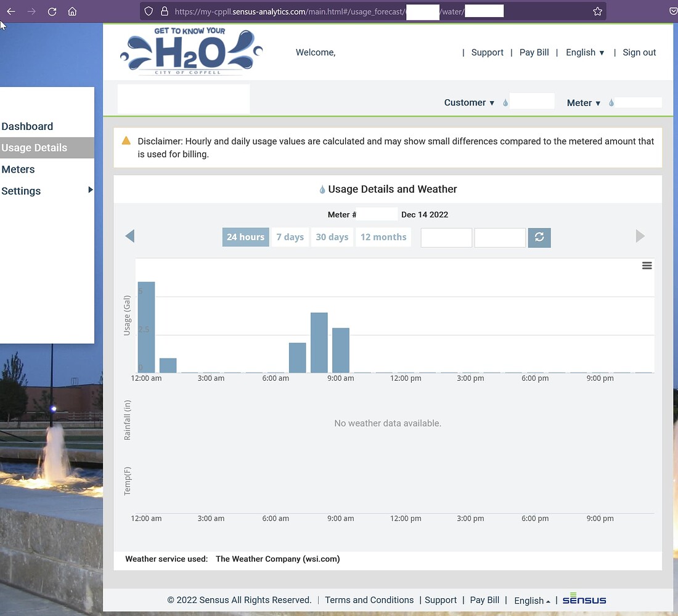Open Terms and Conditions in the footer
The height and width of the screenshot is (616, 678).
[x=369, y=600]
